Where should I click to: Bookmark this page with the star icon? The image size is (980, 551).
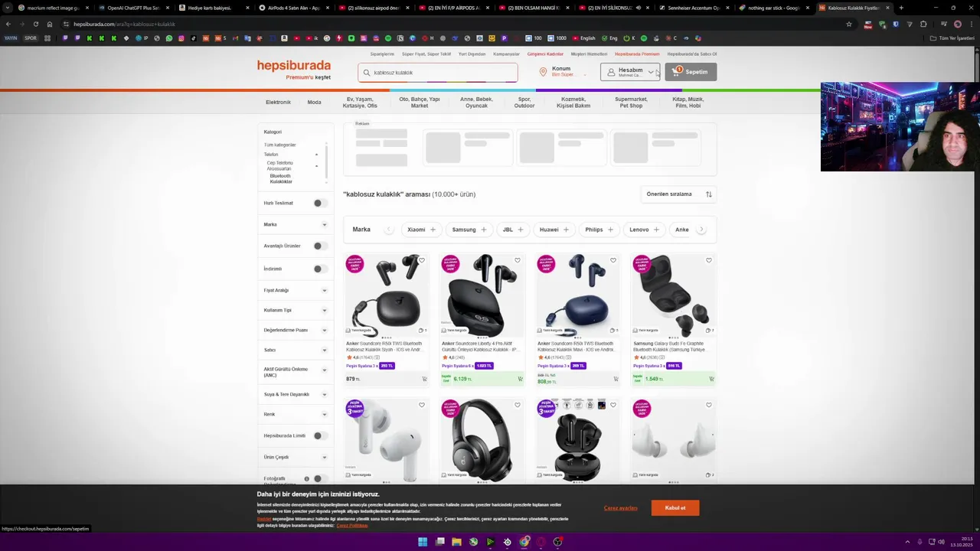point(848,24)
